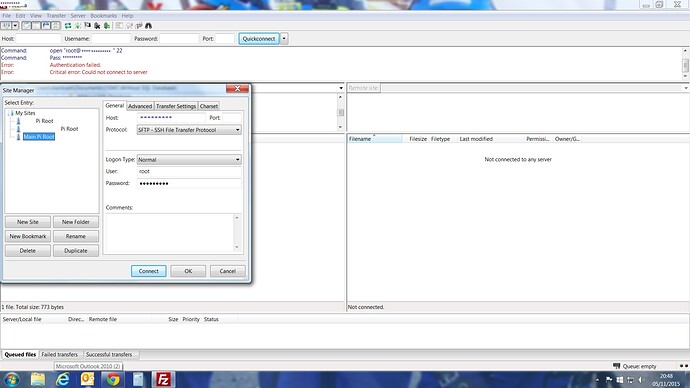Click the Site Manager User field
This screenshot has width=690, height=388.
[189, 172]
